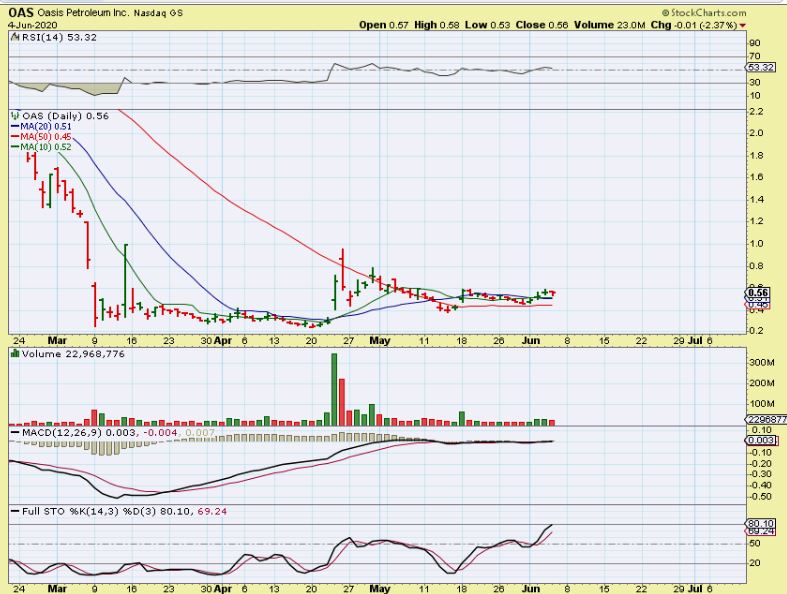Click the green bar icon before Volume label
Image resolution: width=787 pixels, height=594 pixels.
click(15, 354)
